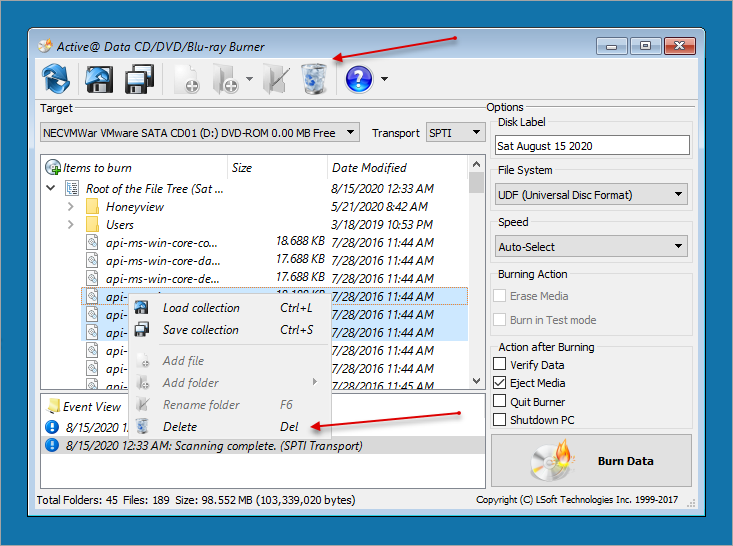Open the File System UDF dropdown
Viewport: 733px width, 546px height.
point(591,194)
